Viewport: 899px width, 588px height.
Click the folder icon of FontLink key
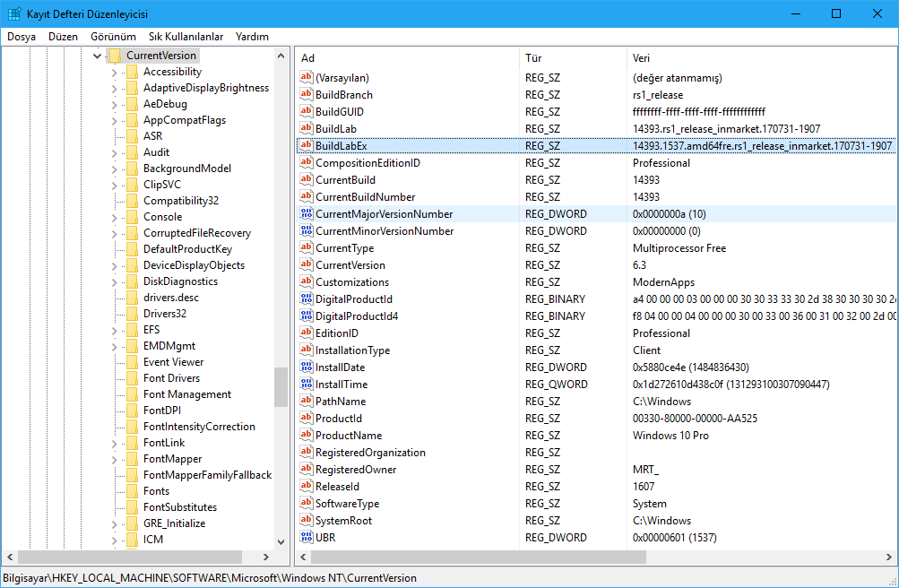[x=132, y=443]
